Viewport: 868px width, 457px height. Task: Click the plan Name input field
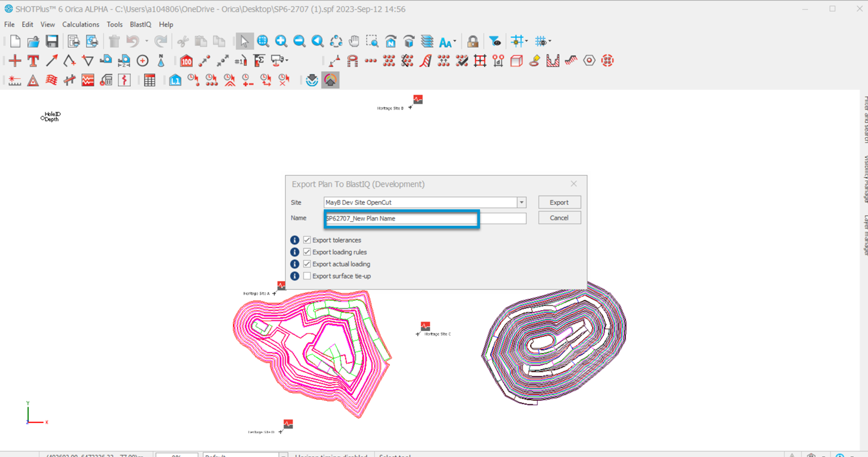tap(425, 218)
